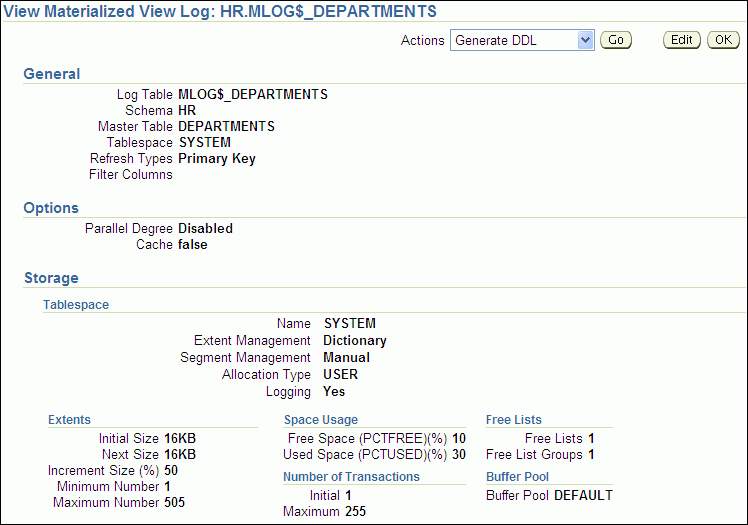This screenshot has width=748, height=525.
Task: Click the Buffer Pool value DEFAULT
Action: 583,495
